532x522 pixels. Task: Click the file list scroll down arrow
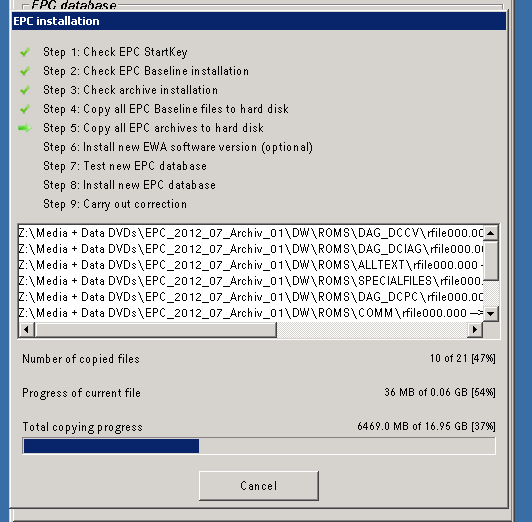[x=491, y=314]
